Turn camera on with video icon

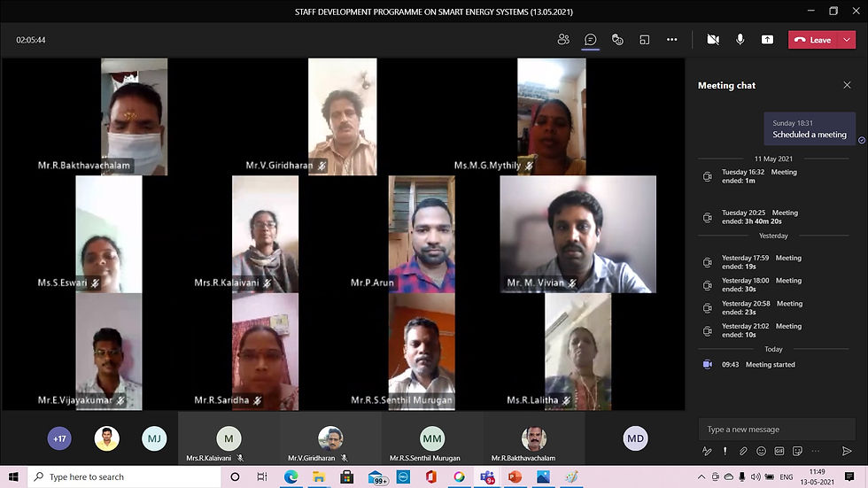coord(713,39)
